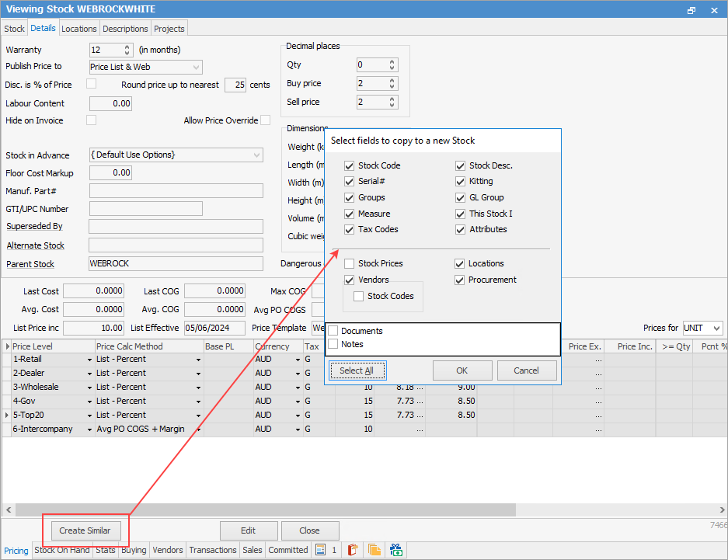Screen dimensions: 728x560
Task: Click into the Manuf. Part# field
Action: [x=176, y=191]
